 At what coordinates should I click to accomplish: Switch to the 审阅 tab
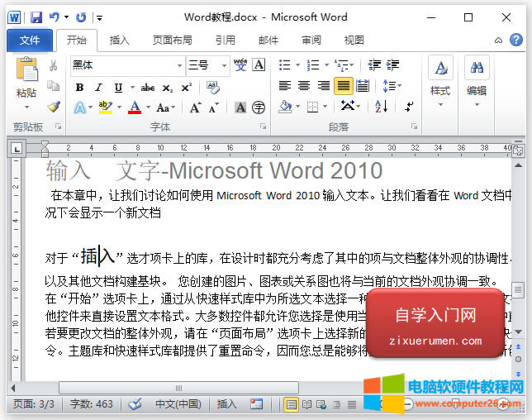(x=311, y=40)
